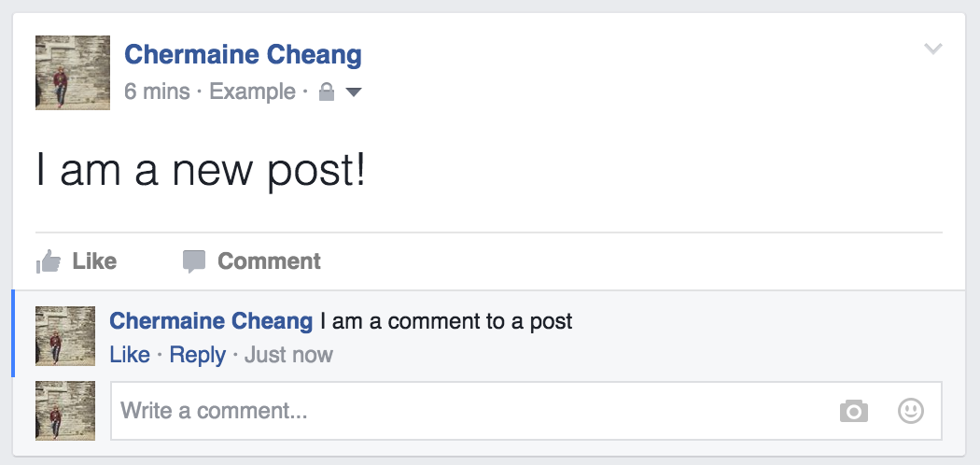Image resolution: width=980 pixels, height=465 pixels.
Task: Click the "6 mins" post timestamp
Action: coord(157,92)
